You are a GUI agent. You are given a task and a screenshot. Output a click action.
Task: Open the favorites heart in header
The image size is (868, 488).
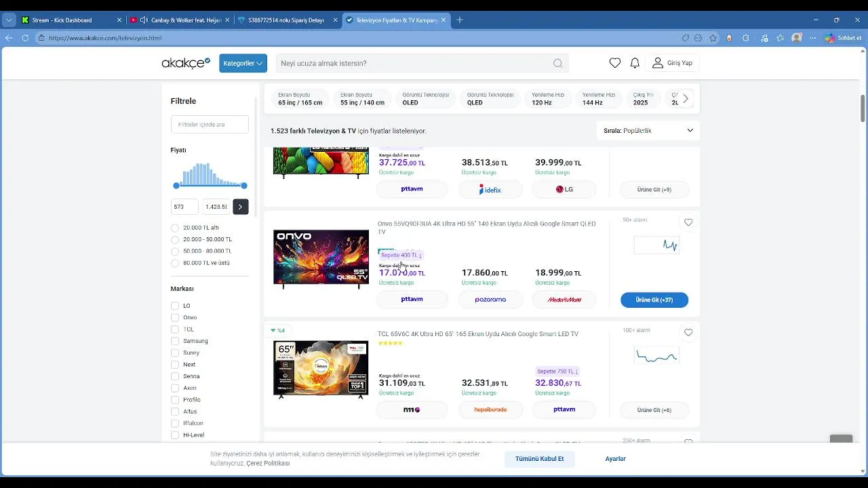point(615,63)
